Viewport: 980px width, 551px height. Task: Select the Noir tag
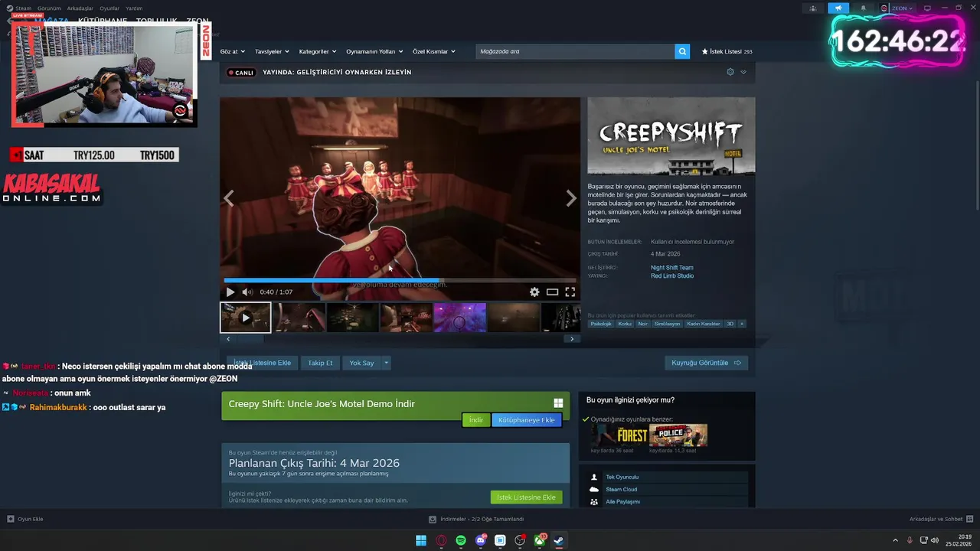click(643, 324)
